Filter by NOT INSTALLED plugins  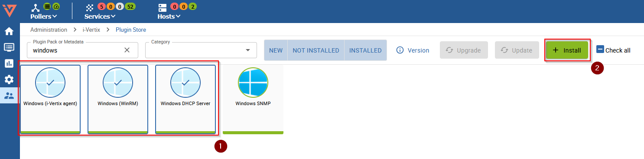tap(316, 50)
